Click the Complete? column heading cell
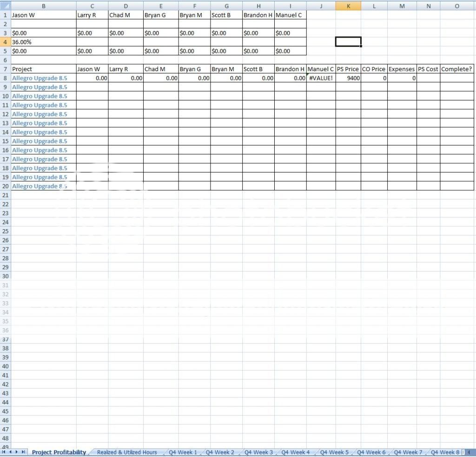Screen dimensions: 476x457 (x=456, y=69)
